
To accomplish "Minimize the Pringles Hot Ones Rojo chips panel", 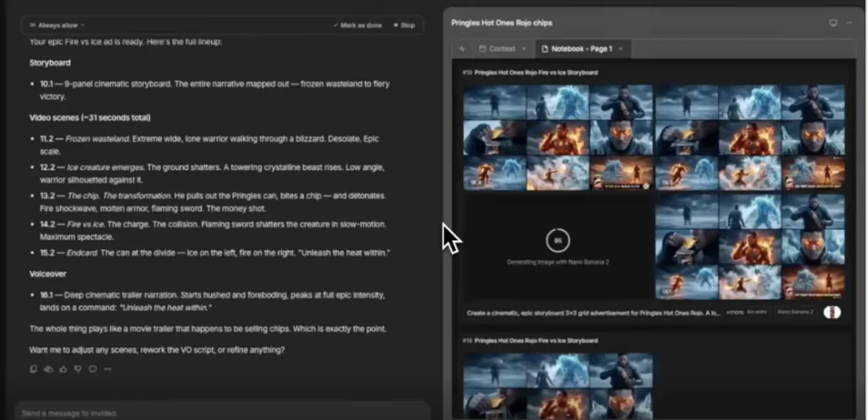I will pyautogui.click(x=849, y=23).
